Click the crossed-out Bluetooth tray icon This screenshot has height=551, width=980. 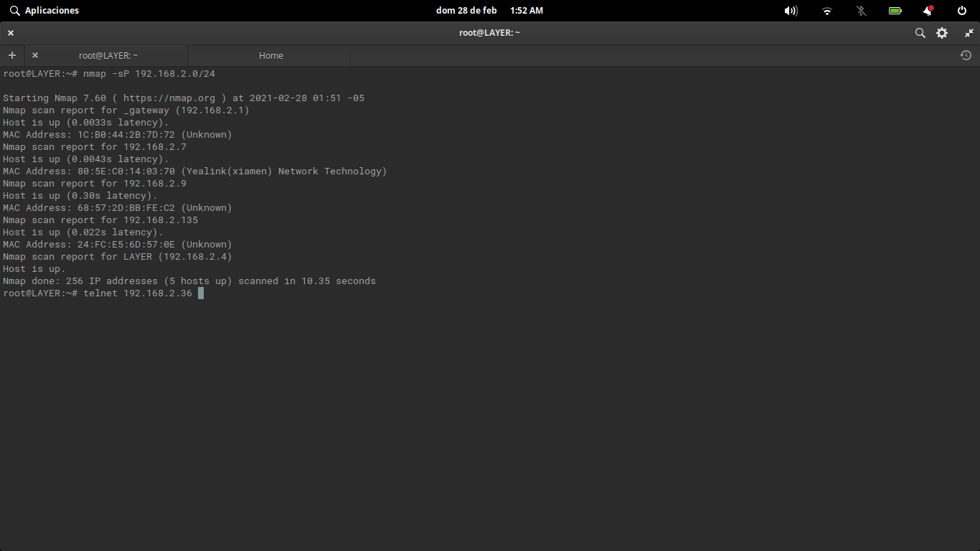coord(861,10)
